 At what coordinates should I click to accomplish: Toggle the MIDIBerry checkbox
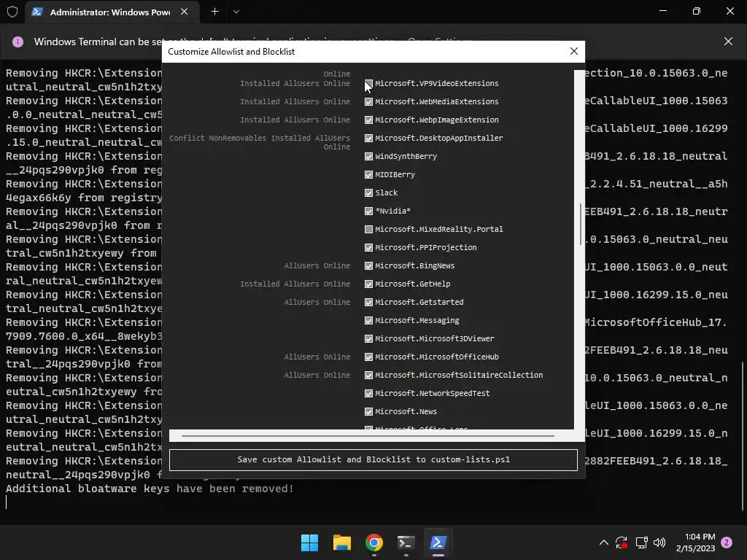368,175
